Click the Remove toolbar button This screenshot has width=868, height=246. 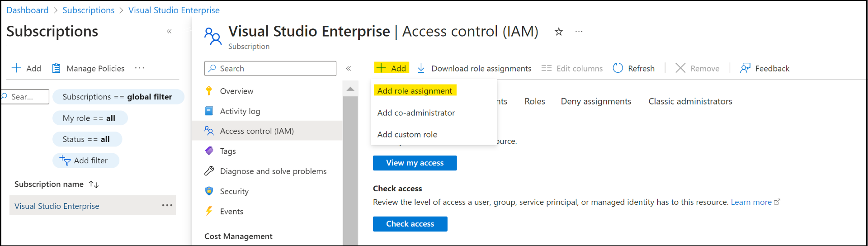[x=697, y=68]
